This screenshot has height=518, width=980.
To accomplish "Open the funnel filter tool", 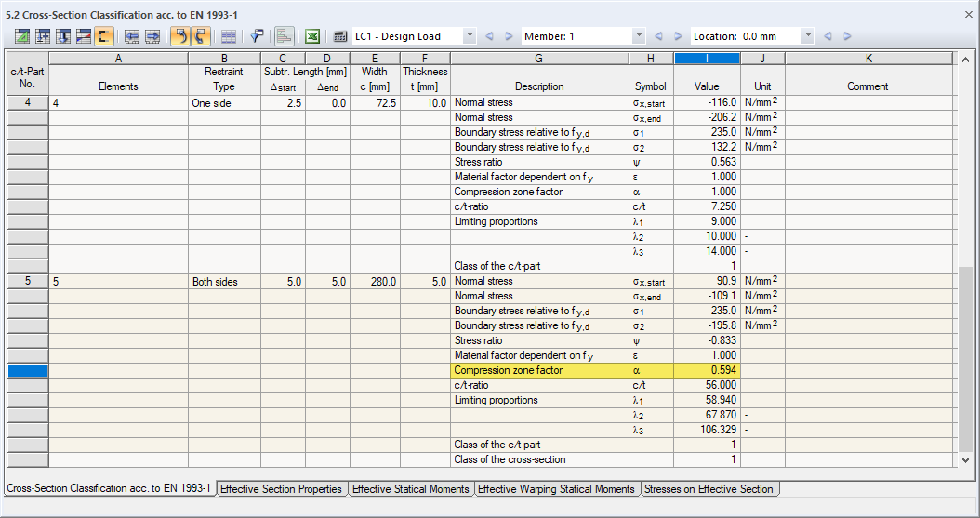I will 257,37.
